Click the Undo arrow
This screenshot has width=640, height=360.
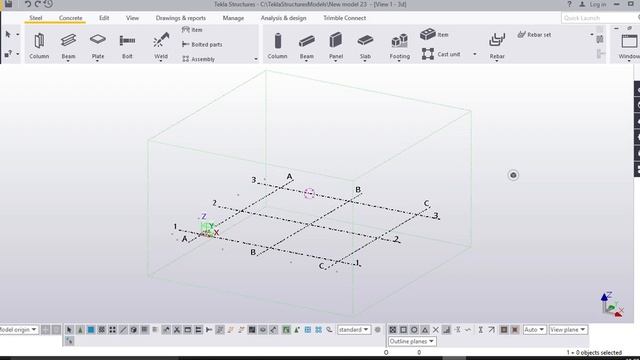[x=28, y=4]
